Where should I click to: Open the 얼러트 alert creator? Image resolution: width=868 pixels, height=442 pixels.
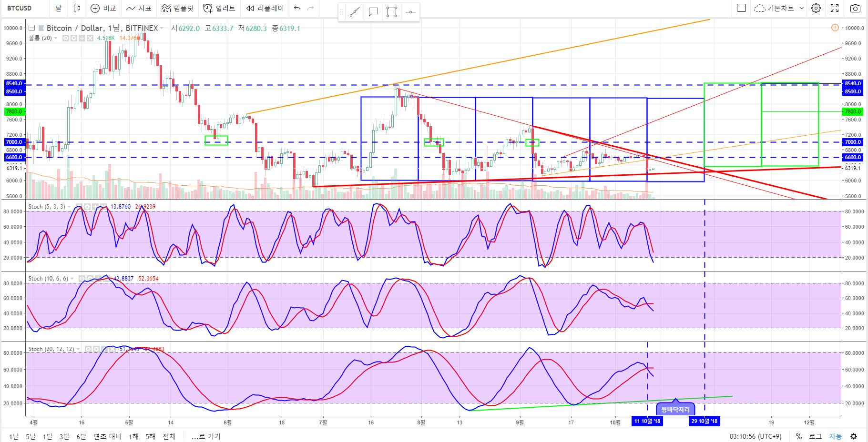[219, 8]
